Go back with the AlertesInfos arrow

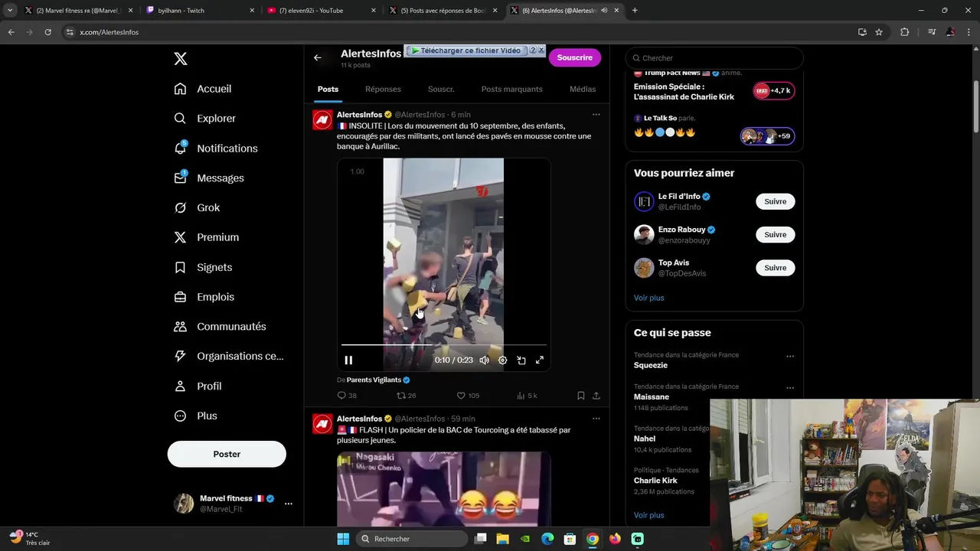(x=318, y=57)
